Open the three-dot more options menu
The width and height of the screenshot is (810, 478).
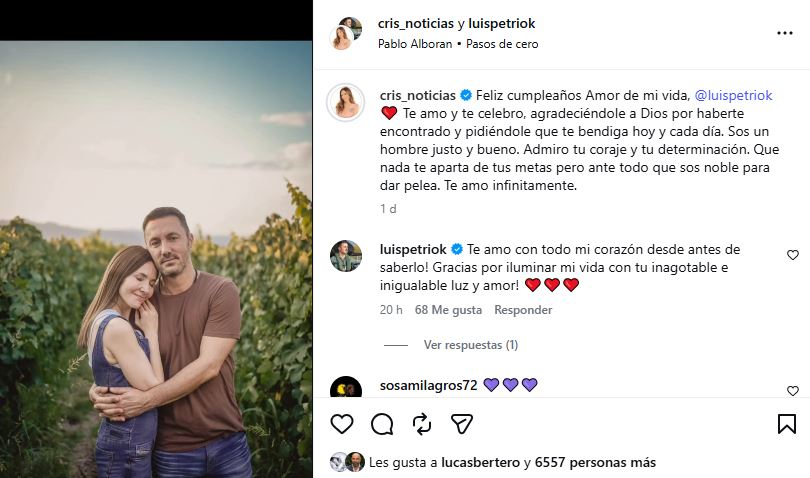[785, 33]
